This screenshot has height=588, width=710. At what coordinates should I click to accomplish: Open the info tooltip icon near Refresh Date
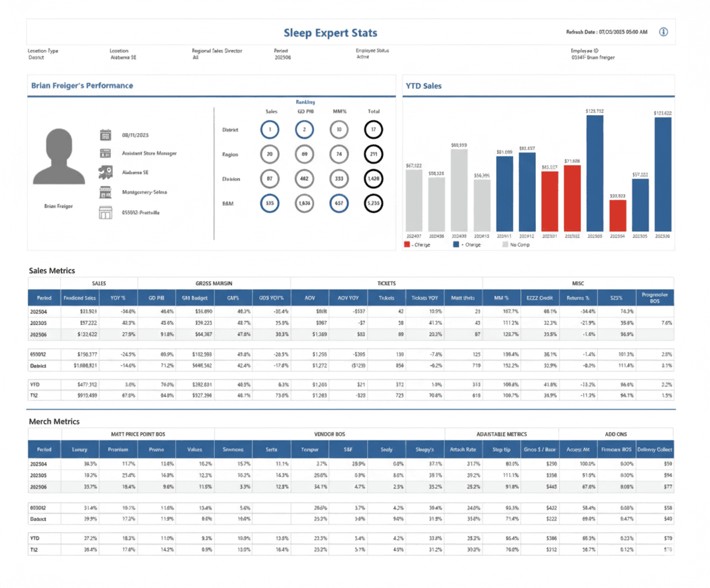663,32
